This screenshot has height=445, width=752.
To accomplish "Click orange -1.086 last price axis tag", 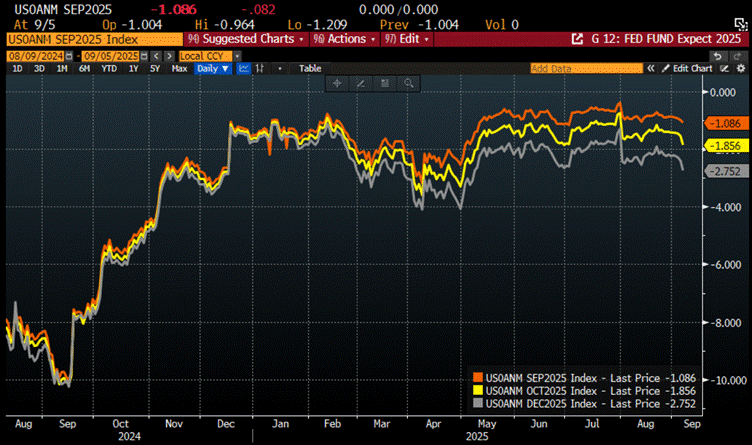I will pos(727,123).
